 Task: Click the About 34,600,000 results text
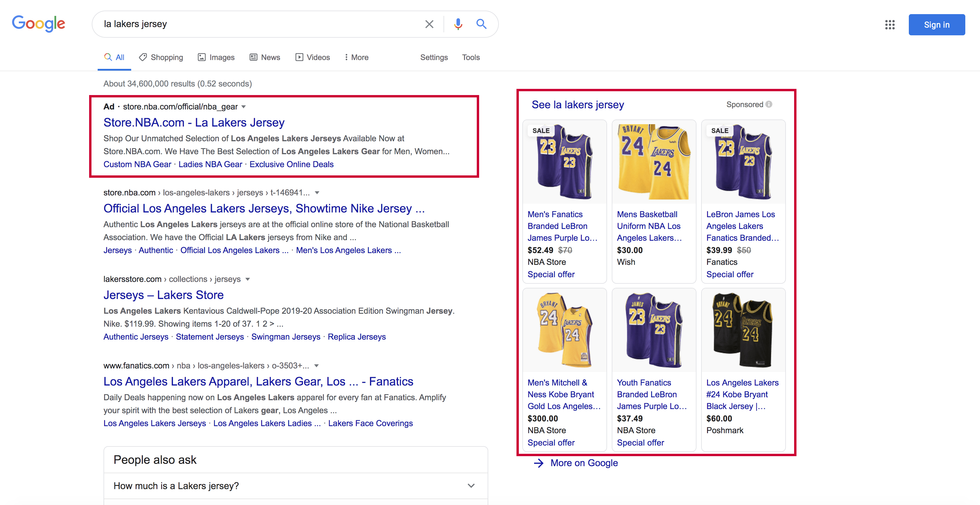pos(178,84)
